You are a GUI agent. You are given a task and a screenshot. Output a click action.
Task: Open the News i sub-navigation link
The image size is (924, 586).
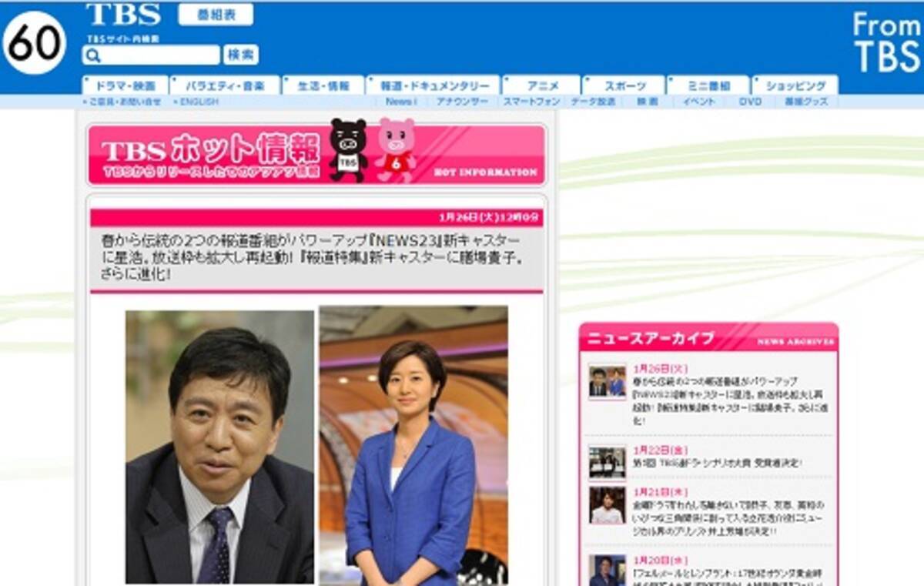click(x=401, y=102)
